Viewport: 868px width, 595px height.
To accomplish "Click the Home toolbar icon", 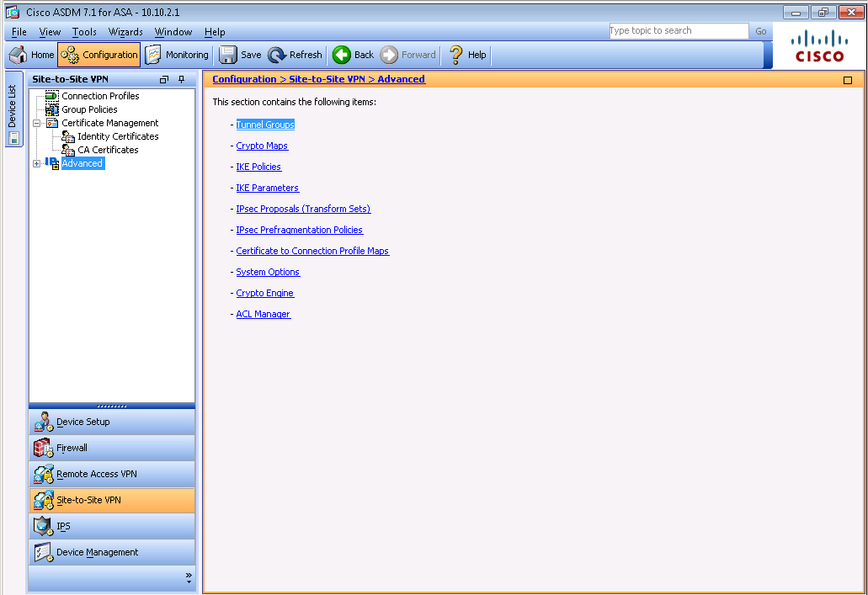I will click(19, 55).
